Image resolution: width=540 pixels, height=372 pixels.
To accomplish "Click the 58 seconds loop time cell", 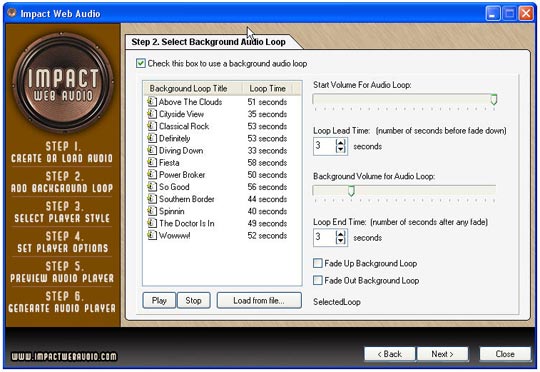I will pos(267,163).
